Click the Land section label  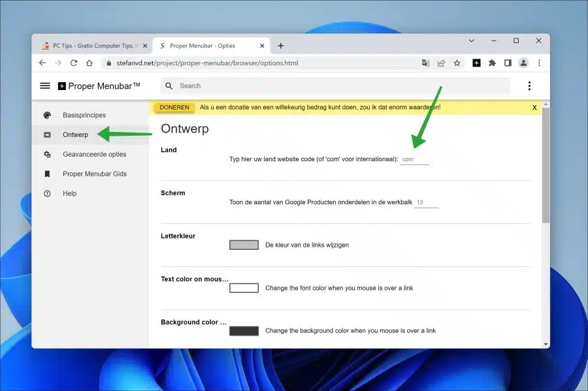tap(169, 150)
